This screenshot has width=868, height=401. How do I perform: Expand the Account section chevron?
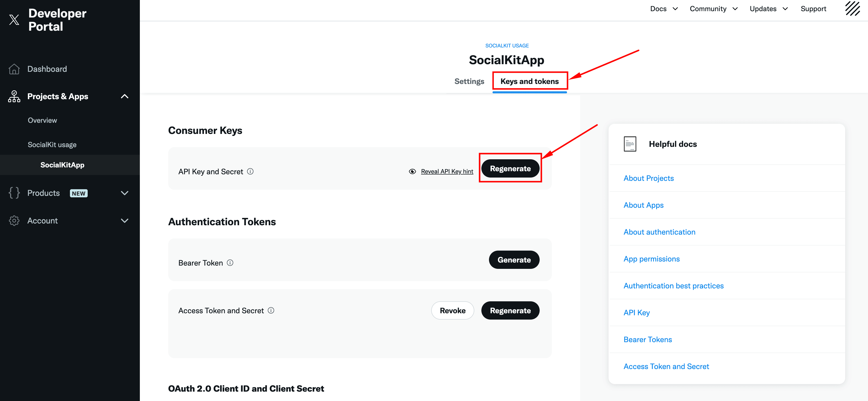point(125,221)
